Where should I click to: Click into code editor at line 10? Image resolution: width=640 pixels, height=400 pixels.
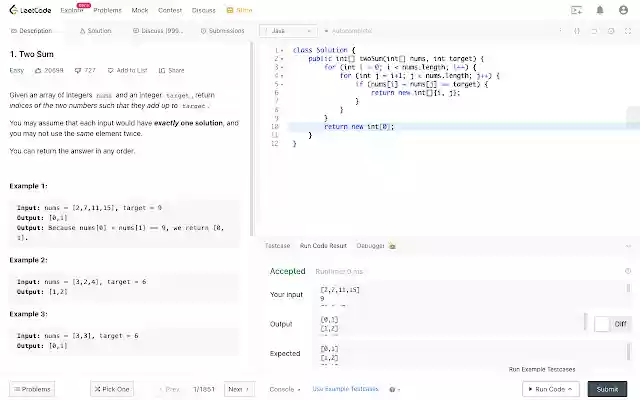(464, 127)
